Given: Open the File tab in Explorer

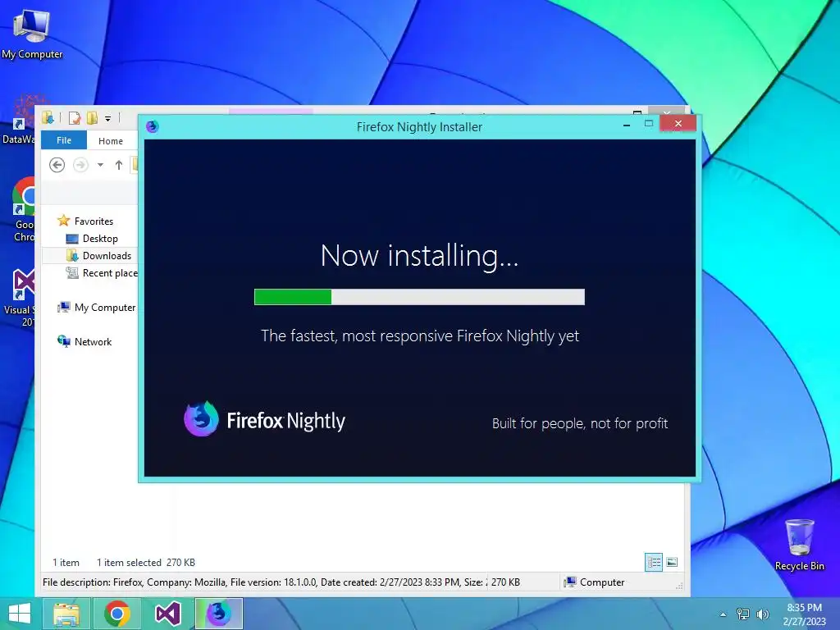Looking at the screenshot, I should [64, 140].
